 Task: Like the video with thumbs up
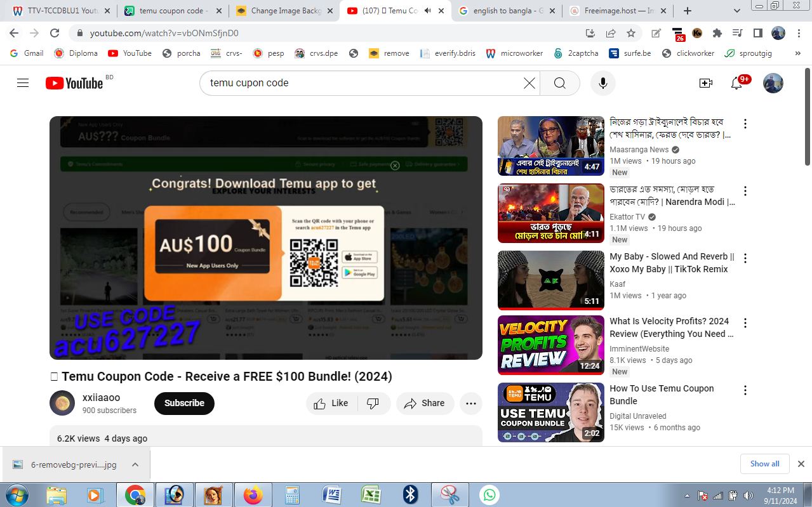332,403
